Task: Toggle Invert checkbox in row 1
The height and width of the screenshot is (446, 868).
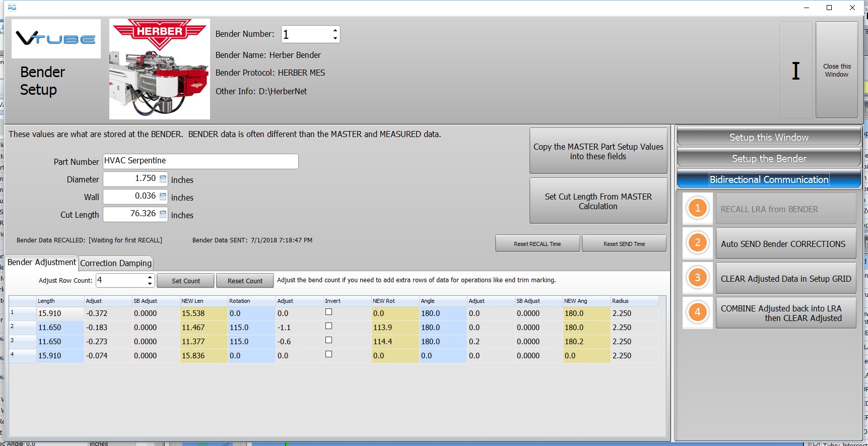Action: (x=328, y=312)
